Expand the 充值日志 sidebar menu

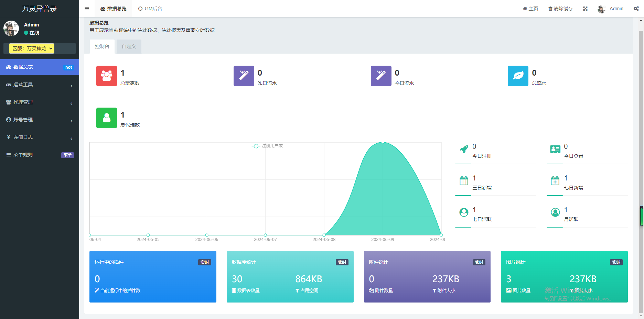[40, 137]
